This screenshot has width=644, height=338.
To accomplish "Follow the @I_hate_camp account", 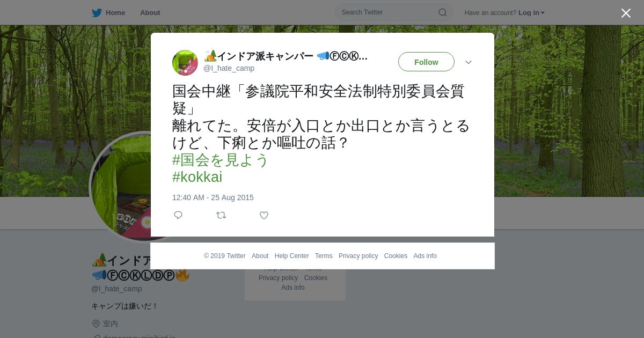I will (426, 62).
